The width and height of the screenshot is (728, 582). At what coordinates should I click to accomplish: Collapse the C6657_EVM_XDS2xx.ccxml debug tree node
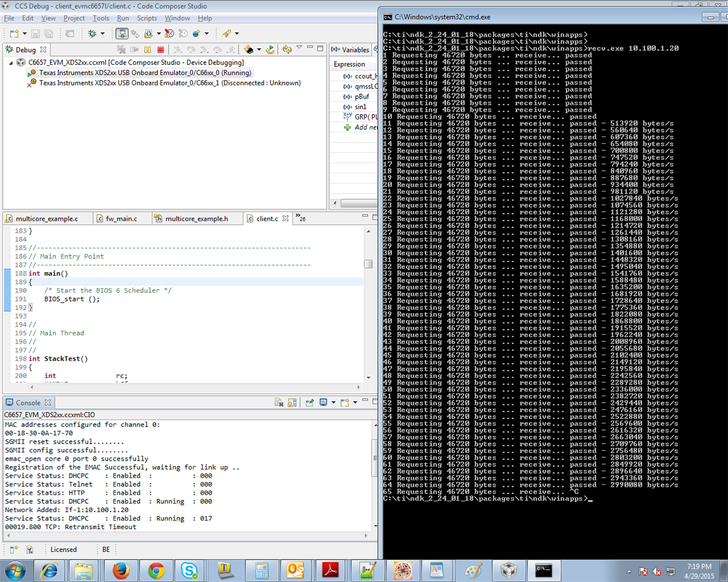pos(11,63)
